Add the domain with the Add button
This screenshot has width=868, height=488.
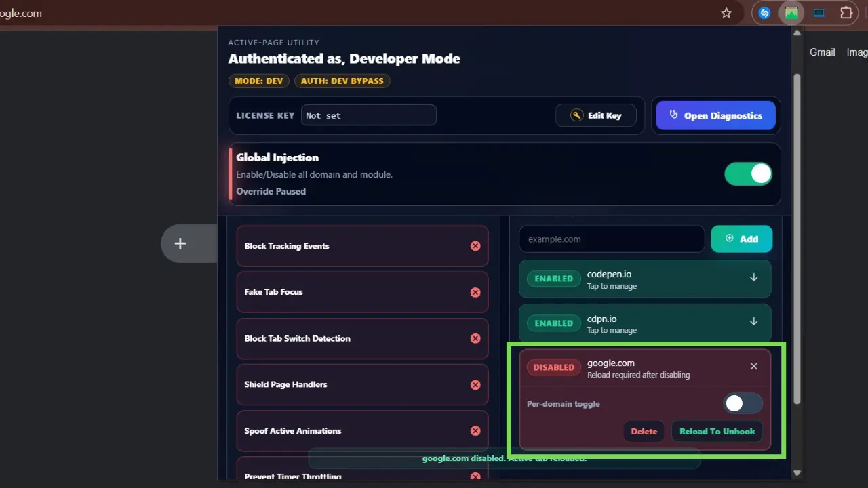(x=741, y=239)
